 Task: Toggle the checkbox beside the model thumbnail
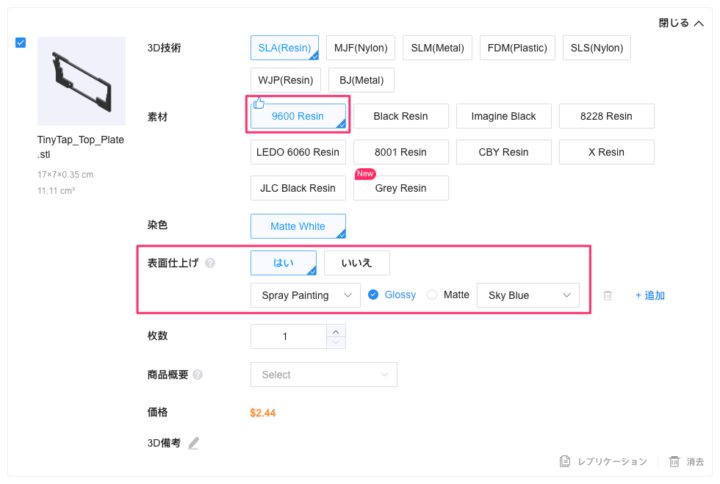coord(22,43)
